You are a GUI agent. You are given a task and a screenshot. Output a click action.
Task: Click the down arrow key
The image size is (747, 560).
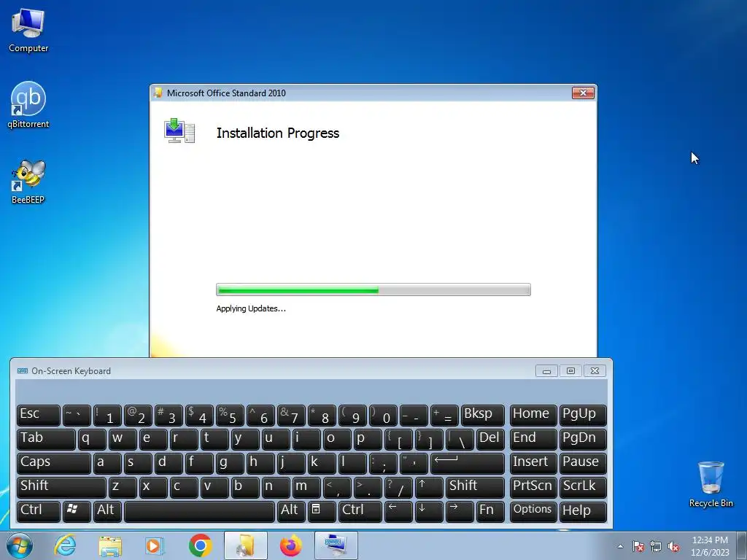(429, 511)
